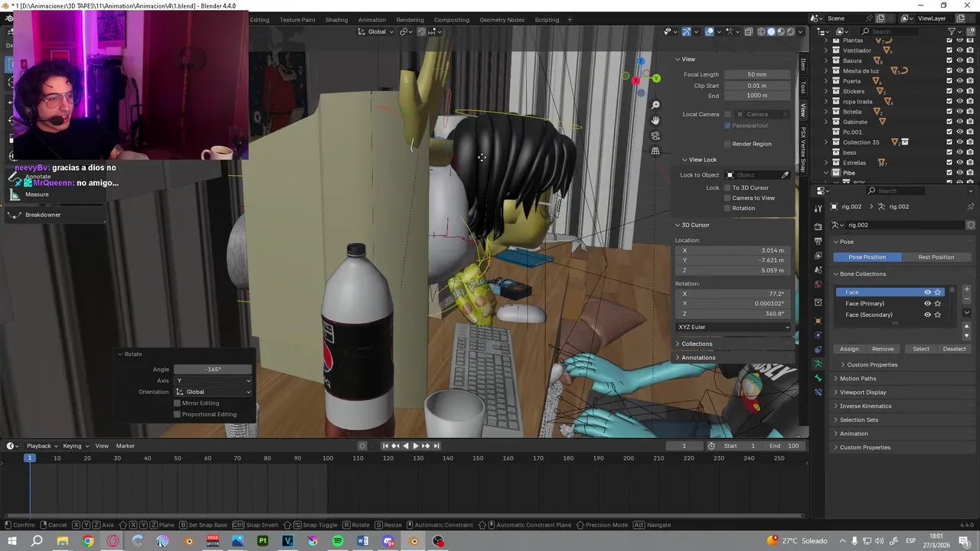This screenshot has width=980, height=551.
Task: Open the Object properties tab icon
Action: 818,321
